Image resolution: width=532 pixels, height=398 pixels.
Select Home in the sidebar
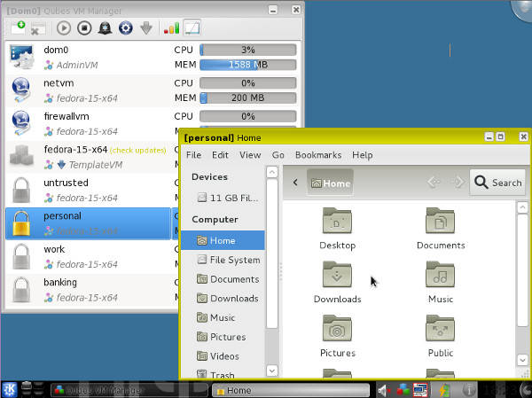pos(223,240)
